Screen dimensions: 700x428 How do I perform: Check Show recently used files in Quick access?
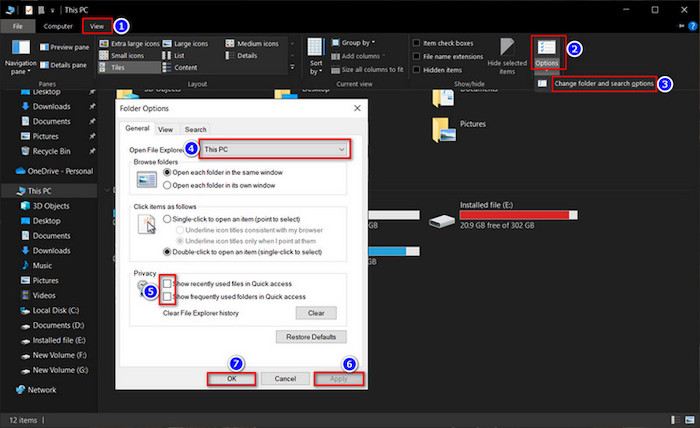point(167,283)
